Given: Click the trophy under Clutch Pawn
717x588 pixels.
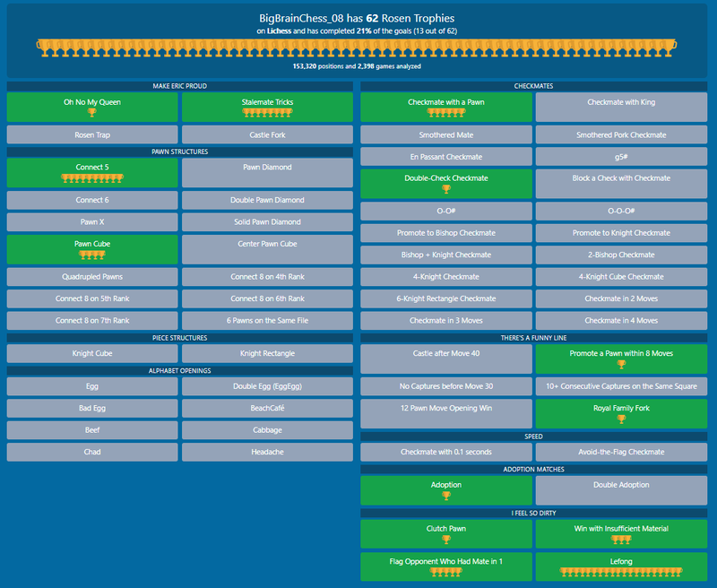Looking at the screenshot, I should (x=446, y=540).
